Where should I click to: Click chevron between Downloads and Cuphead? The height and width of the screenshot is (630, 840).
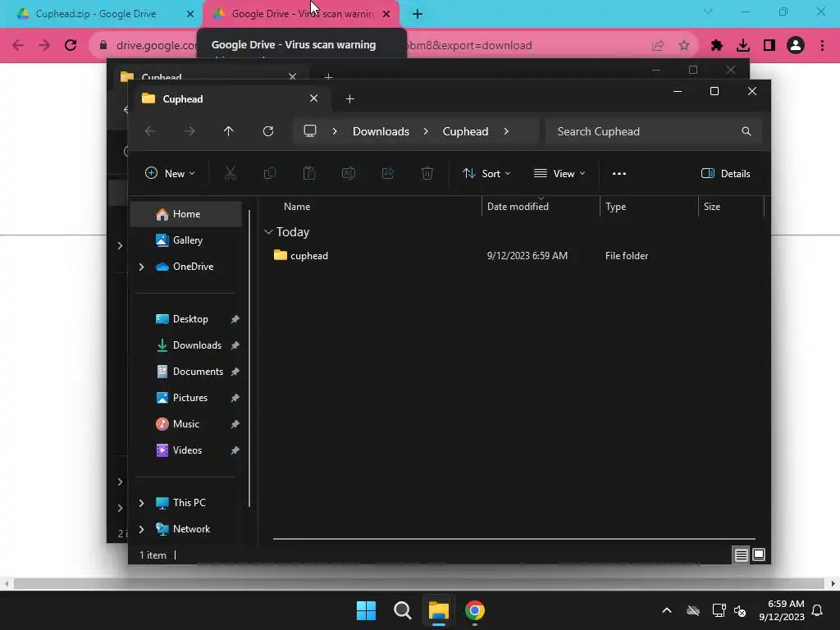426,131
